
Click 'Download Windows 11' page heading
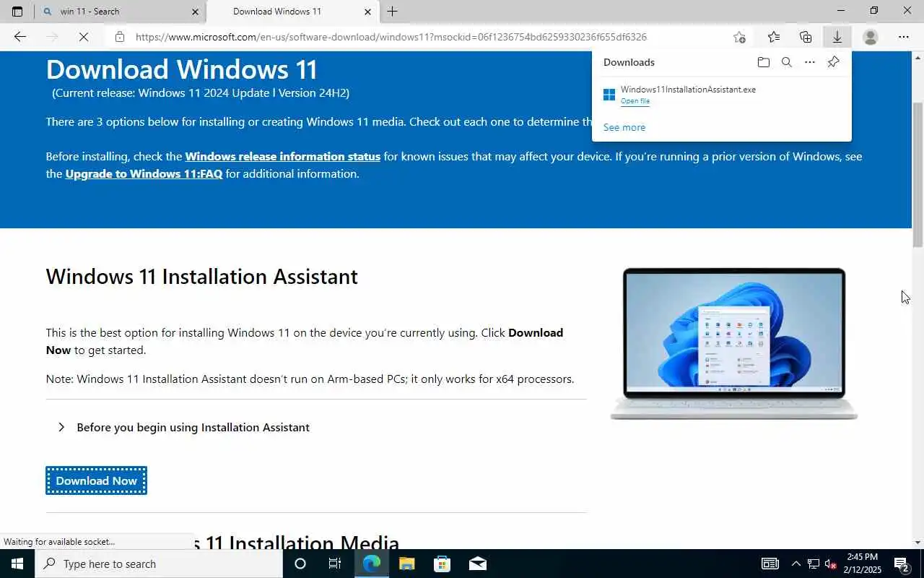pos(182,69)
